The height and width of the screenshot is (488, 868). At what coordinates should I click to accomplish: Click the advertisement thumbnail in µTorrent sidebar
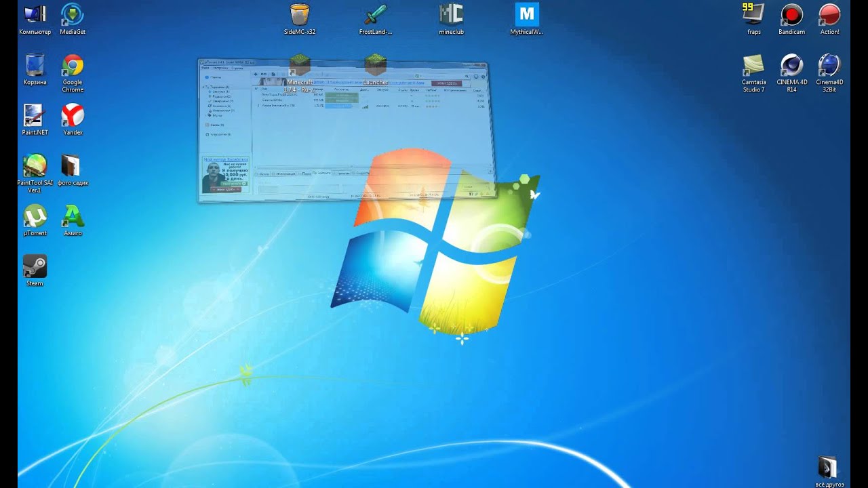tap(225, 175)
